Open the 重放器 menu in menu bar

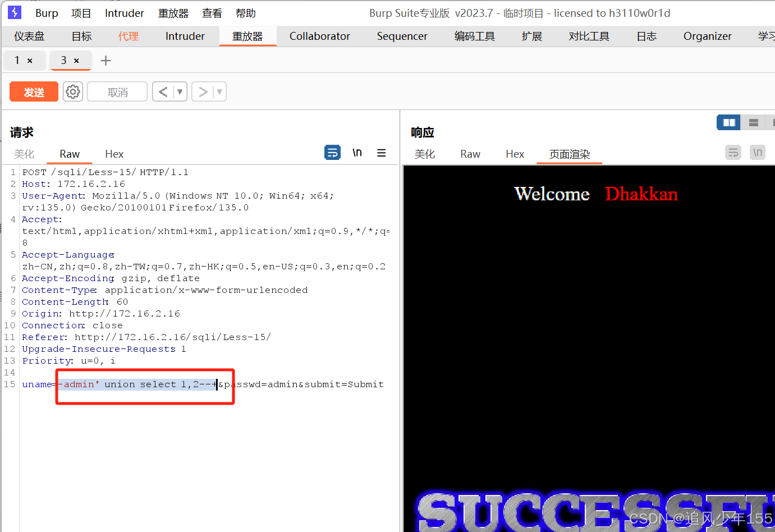[173, 13]
